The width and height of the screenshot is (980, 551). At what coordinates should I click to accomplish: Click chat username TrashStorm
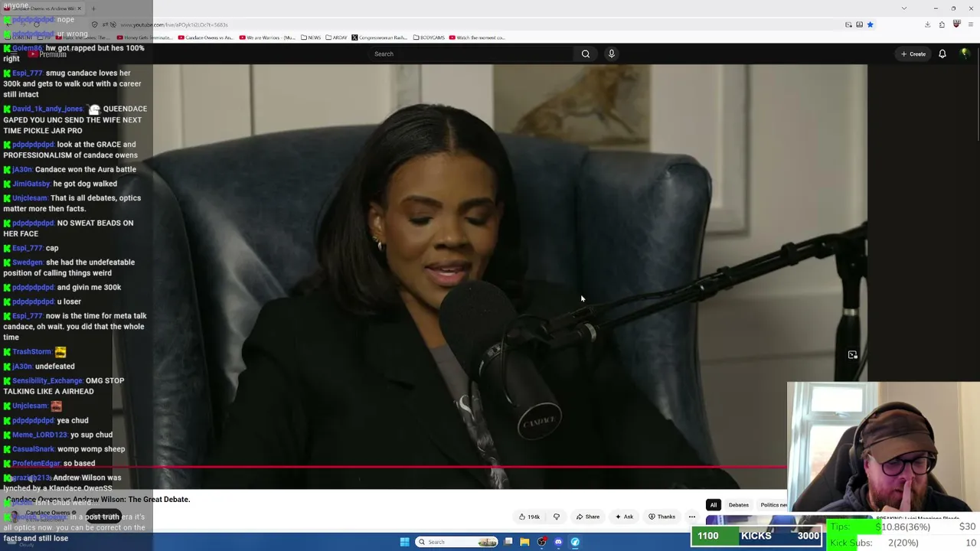[31, 352]
